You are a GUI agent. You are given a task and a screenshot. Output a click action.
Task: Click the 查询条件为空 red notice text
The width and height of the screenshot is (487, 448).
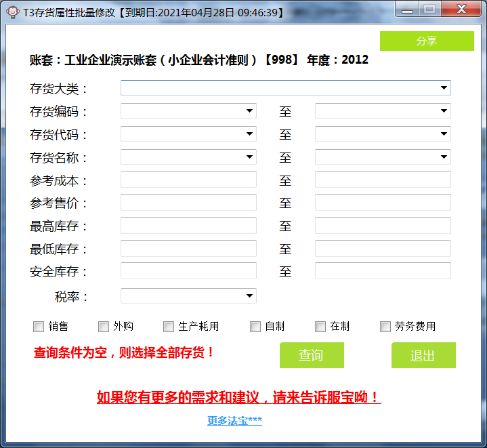pyautogui.click(x=124, y=352)
